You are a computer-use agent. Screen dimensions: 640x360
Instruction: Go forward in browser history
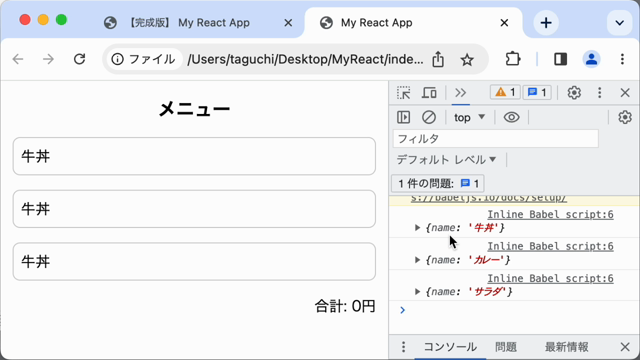pyautogui.click(x=48, y=60)
